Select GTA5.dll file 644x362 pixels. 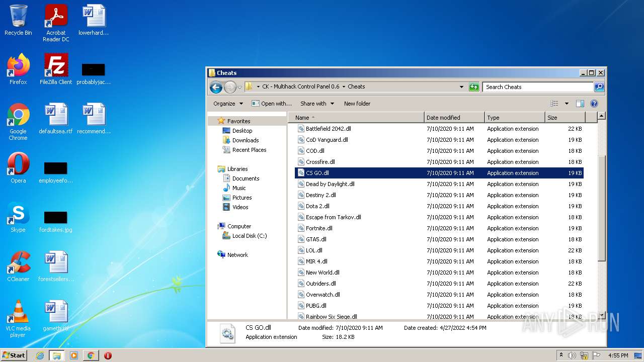tap(439, 239)
